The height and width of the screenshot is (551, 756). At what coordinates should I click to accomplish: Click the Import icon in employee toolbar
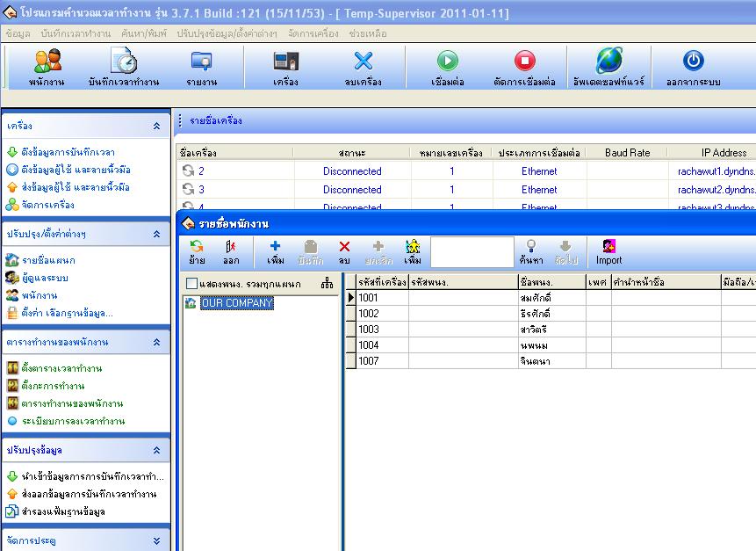tap(609, 246)
